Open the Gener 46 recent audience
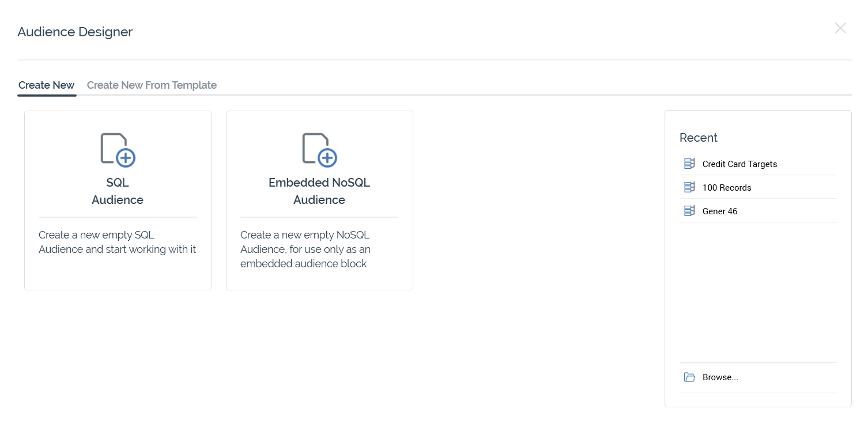Image resolution: width=868 pixels, height=424 pixels. click(720, 211)
